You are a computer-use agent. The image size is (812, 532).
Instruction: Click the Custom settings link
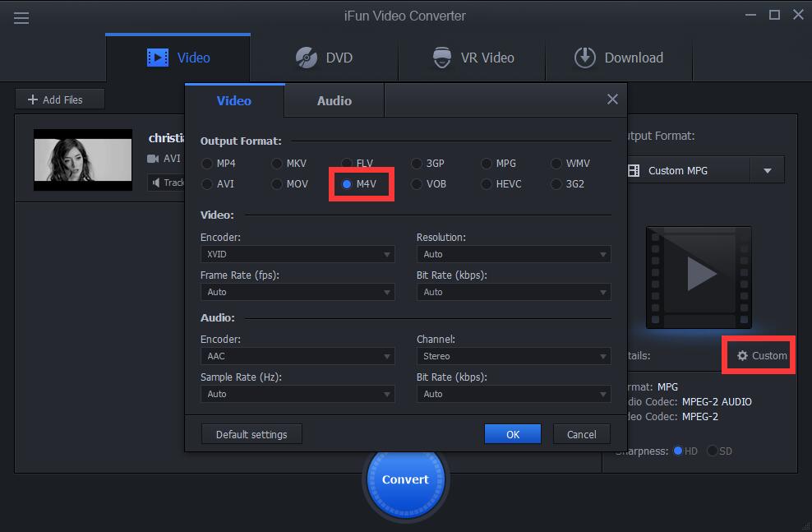(762, 355)
